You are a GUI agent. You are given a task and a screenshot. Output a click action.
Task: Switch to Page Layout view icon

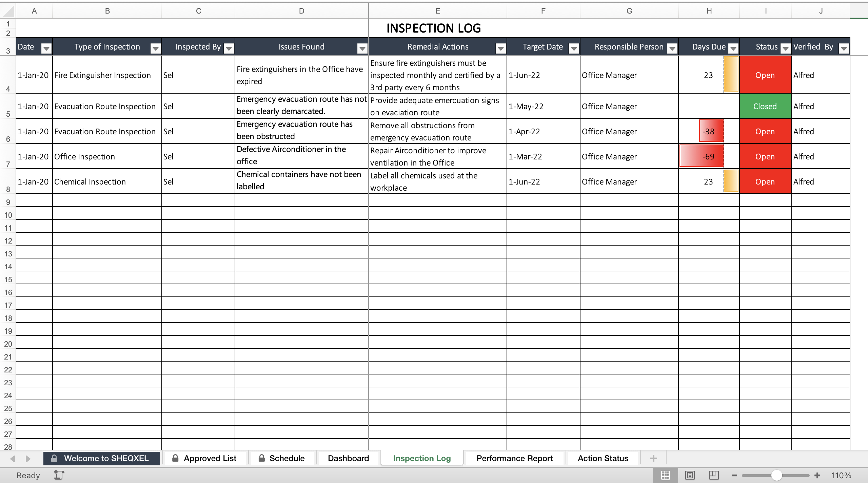coord(690,475)
